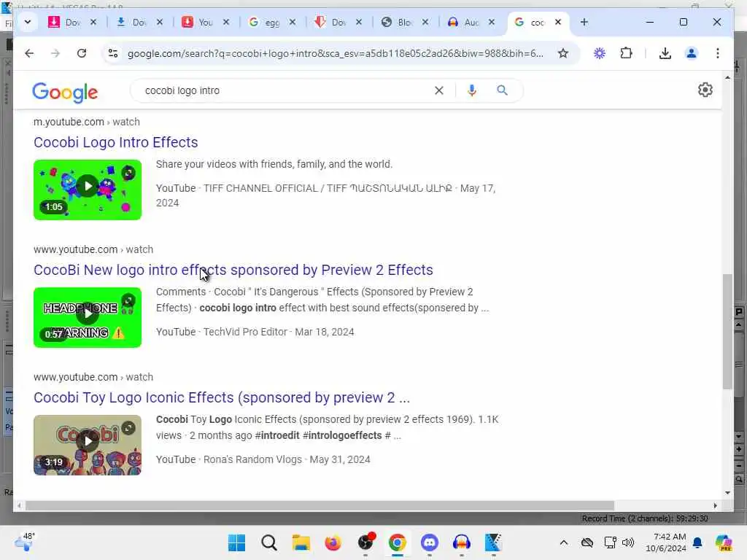Clear the Google search box
The height and width of the screenshot is (560, 747).
438,90
